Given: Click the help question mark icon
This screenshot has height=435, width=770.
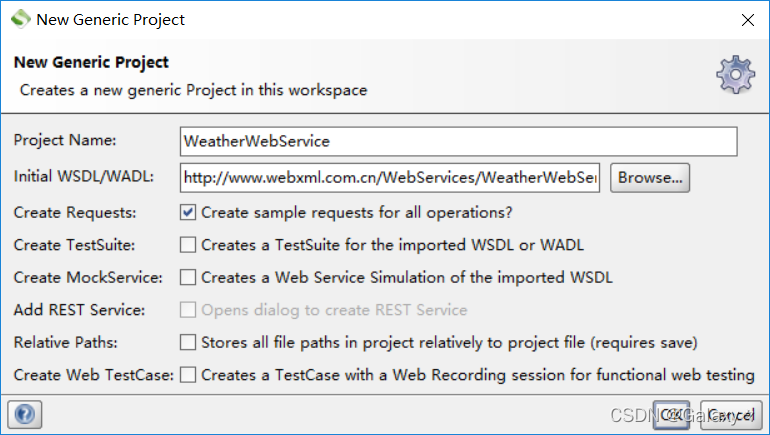Looking at the screenshot, I should (x=25, y=414).
